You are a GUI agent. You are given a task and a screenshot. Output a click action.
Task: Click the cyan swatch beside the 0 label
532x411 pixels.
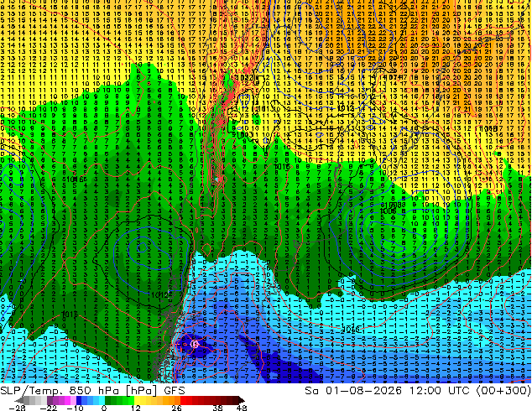pos(102,400)
